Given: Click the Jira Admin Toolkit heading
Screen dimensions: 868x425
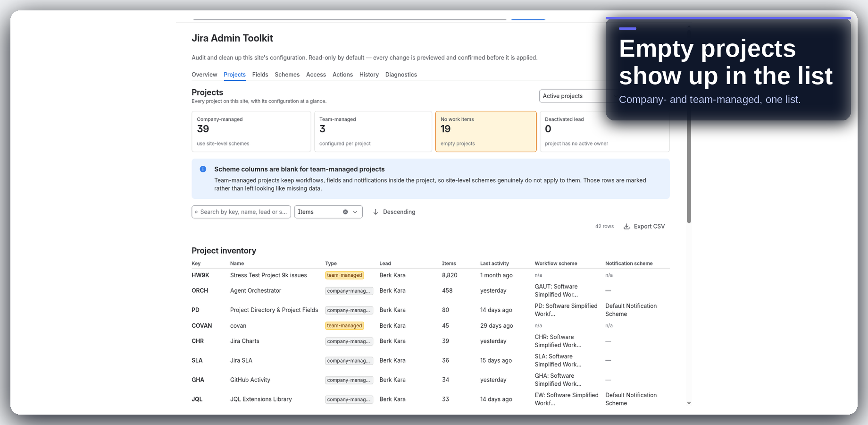Looking at the screenshot, I should [232, 38].
